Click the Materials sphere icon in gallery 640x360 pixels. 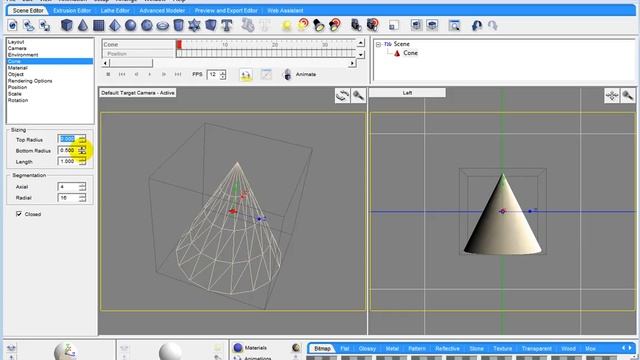click(238, 348)
